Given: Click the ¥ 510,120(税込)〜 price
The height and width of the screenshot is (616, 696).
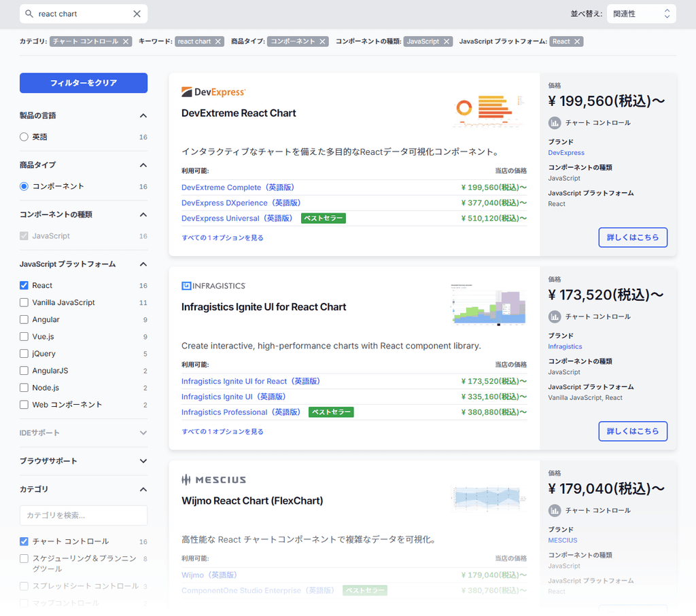Looking at the screenshot, I should tap(493, 219).
